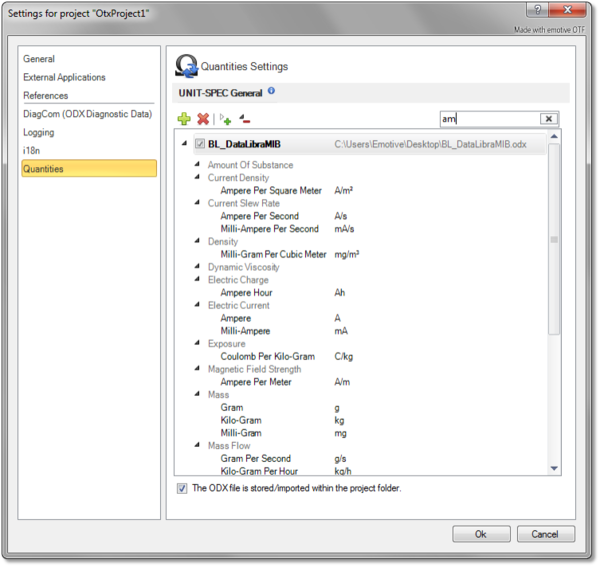Click the expand all tree icon
This screenshot has width=600, height=567.
coord(226,119)
